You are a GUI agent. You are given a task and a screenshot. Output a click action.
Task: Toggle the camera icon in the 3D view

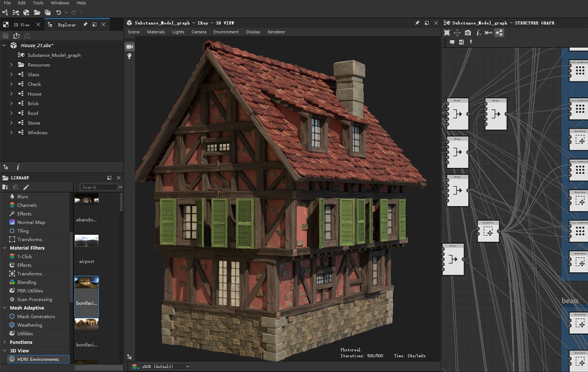[x=130, y=47]
